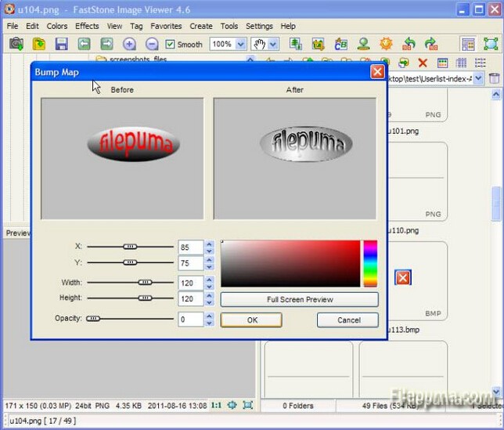Click the X value input field
The height and width of the screenshot is (430, 504).
[x=190, y=247]
